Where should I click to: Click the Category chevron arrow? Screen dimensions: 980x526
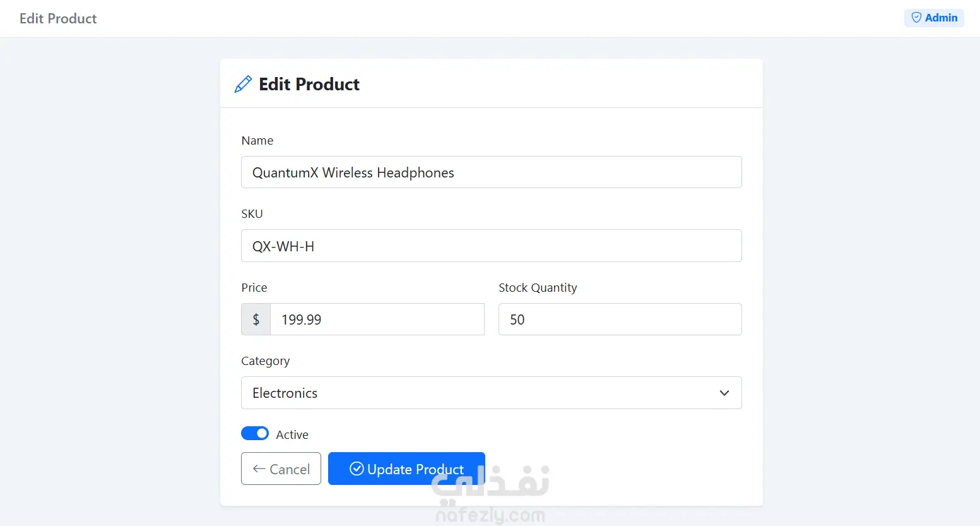click(724, 393)
